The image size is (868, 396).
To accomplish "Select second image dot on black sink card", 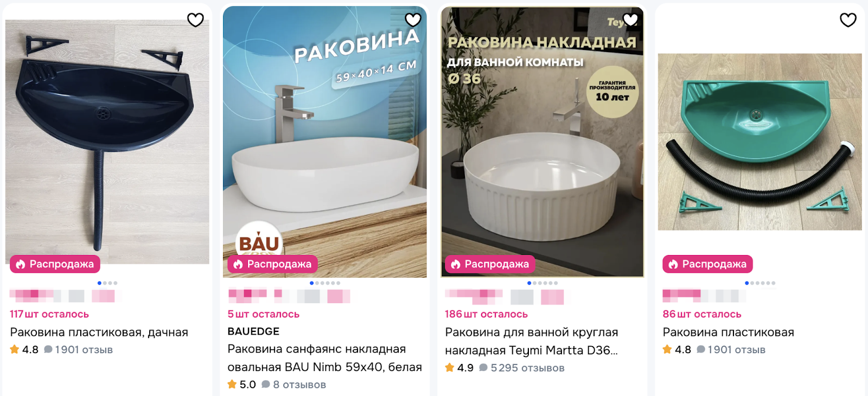I will tap(105, 283).
